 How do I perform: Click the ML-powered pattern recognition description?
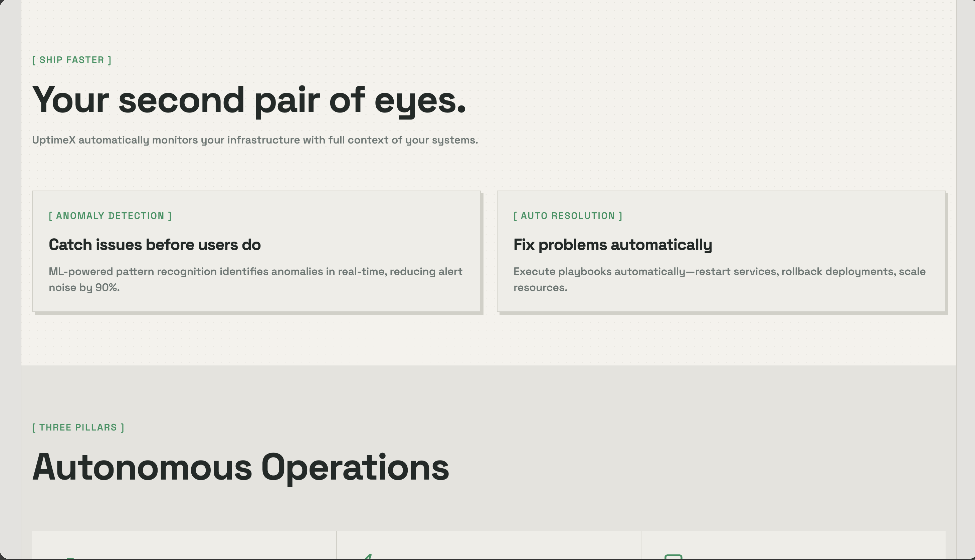(255, 272)
